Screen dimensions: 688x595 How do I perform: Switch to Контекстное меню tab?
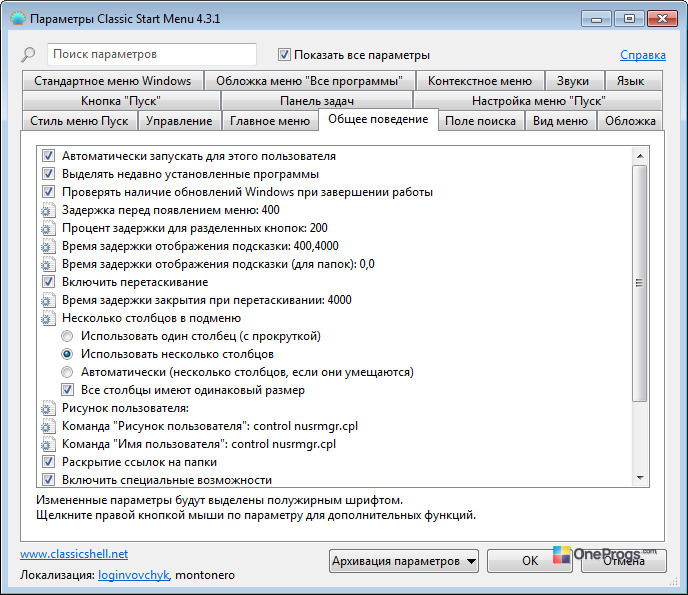(x=480, y=81)
